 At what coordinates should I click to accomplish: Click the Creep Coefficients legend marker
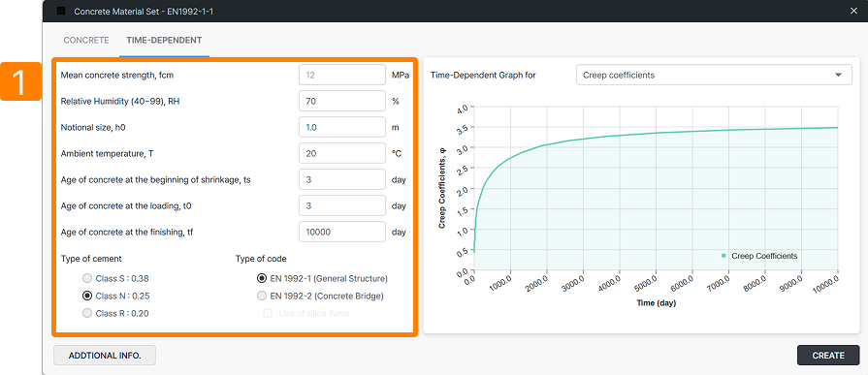[x=724, y=256]
